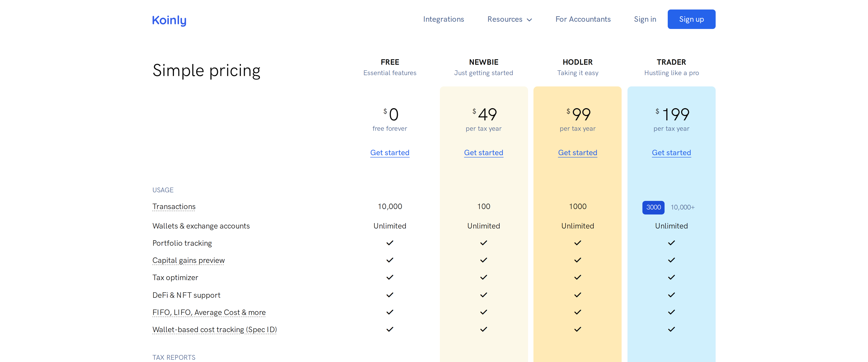Select the 10,000+ transactions option for Trader
The height and width of the screenshot is (362, 868).
pyautogui.click(x=682, y=207)
